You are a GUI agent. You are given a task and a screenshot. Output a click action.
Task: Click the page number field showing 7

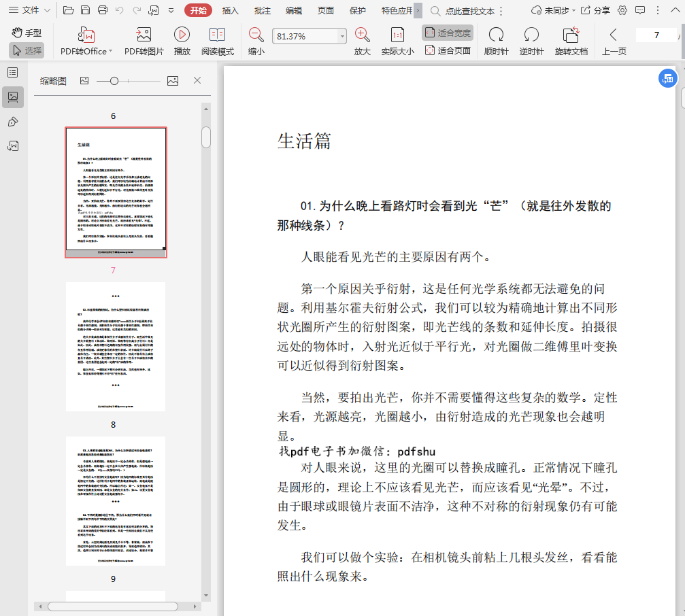tap(656, 35)
